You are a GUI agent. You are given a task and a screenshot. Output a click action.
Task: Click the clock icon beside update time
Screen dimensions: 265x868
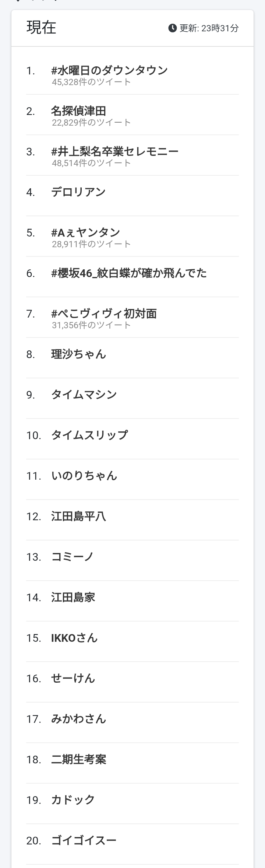[172, 28]
